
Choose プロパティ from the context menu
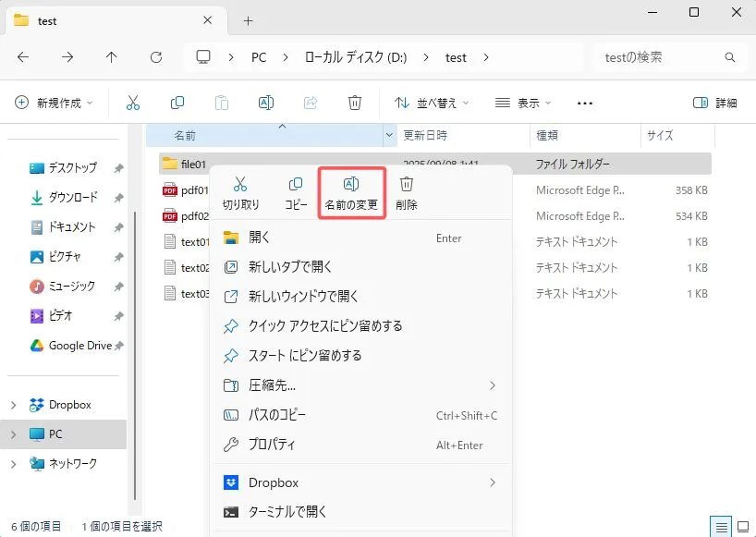click(272, 445)
